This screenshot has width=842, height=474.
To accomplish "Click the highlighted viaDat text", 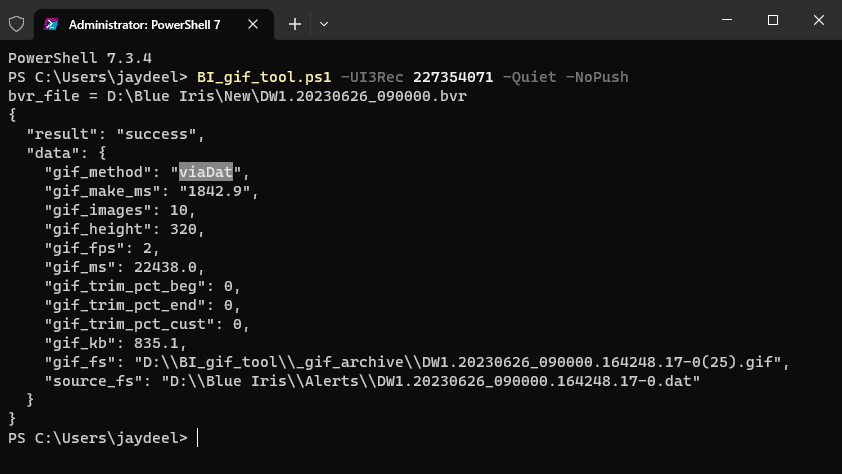I will click(206, 172).
